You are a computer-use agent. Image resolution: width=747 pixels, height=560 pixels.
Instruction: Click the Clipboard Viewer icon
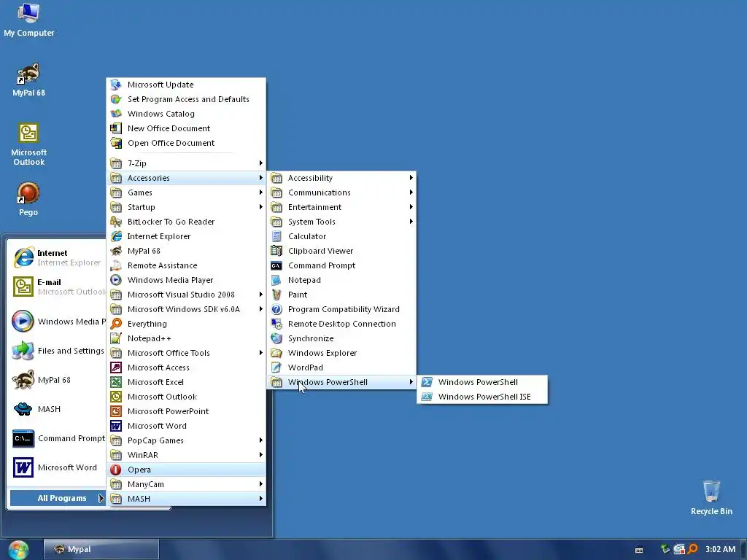pyautogui.click(x=276, y=251)
